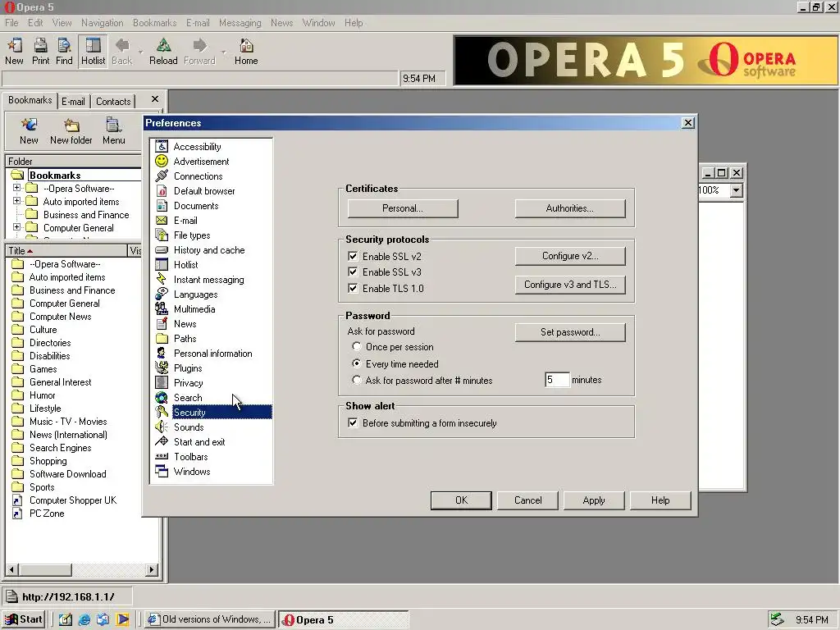Image resolution: width=840 pixels, height=630 pixels.
Task: Click the address bar field
Action: click(200, 78)
